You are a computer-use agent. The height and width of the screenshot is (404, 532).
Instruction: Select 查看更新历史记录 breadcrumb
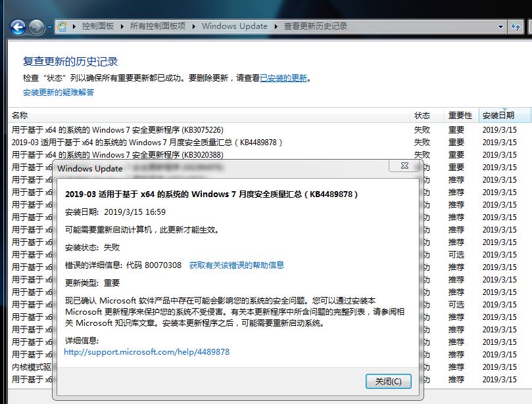point(316,26)
